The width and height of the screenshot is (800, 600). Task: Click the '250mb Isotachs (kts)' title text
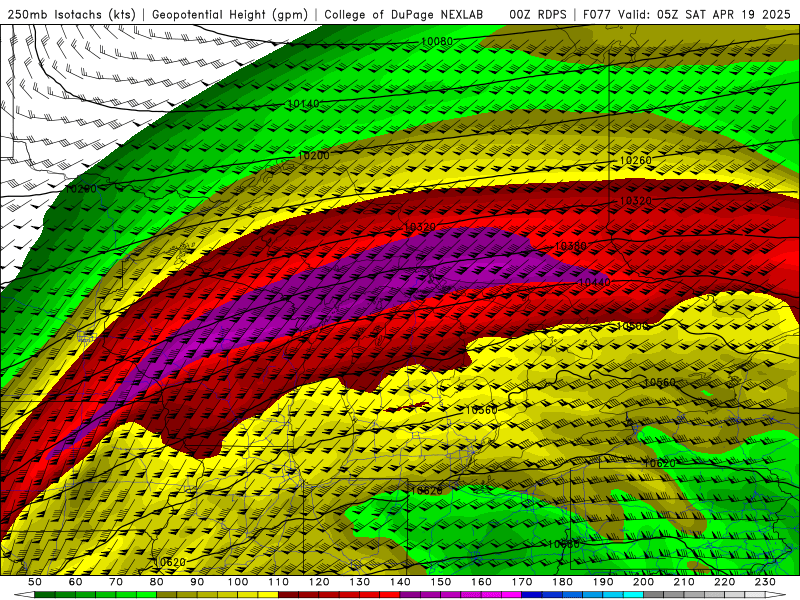(x=72, y=15)
